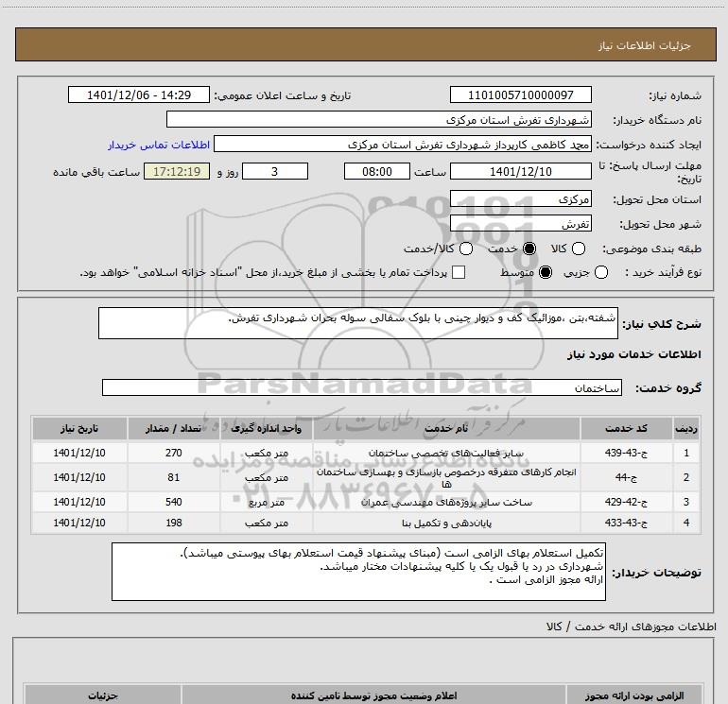Select the کالا radio button in طبقه بندی موضوعی
This screenshot has width=728, height=704.
pos(578,249)
